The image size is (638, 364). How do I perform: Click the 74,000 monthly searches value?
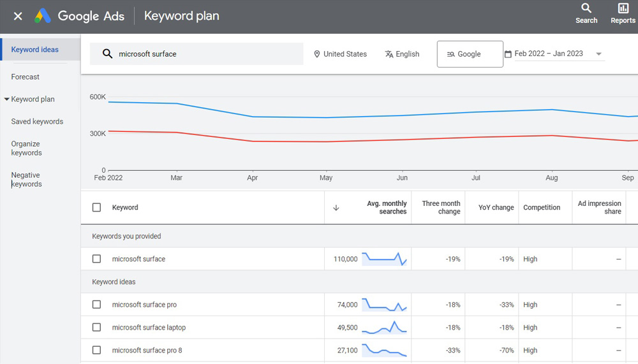click(347, 305)
